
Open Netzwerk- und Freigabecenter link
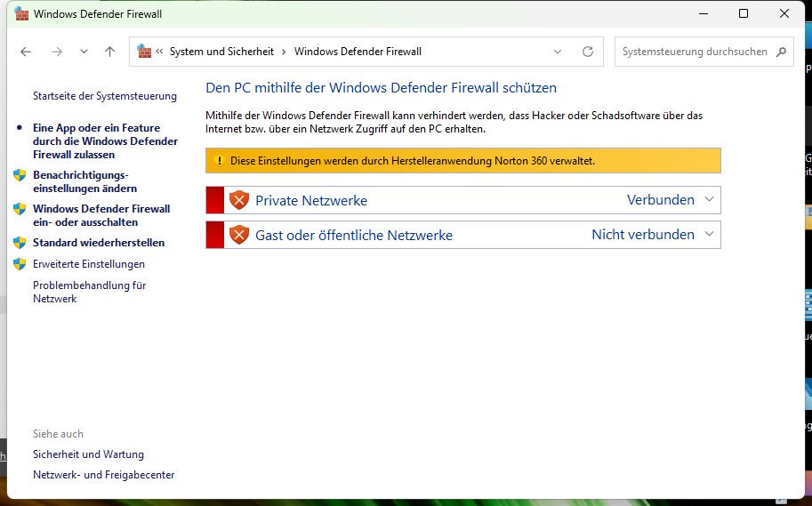click(x=103, y=474)
